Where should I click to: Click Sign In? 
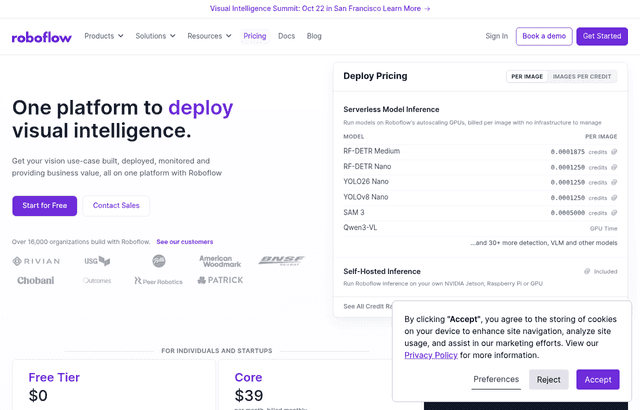tap(497, 36)
